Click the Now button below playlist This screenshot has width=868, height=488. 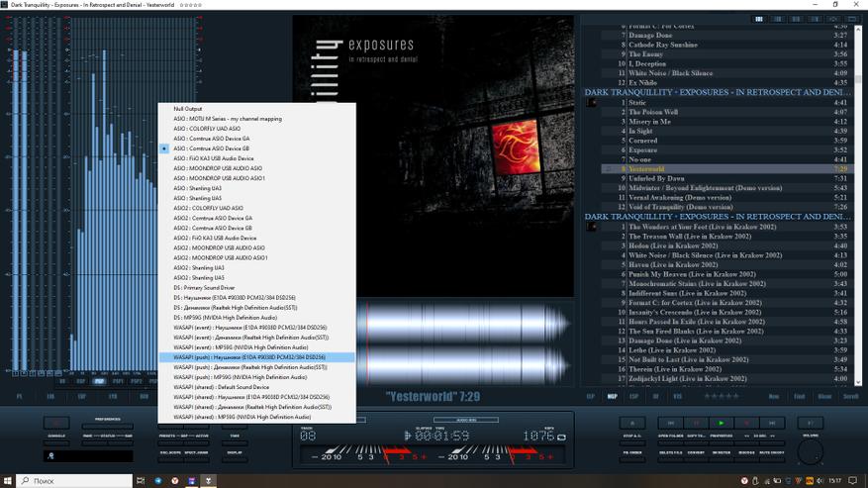coord(774,396)
